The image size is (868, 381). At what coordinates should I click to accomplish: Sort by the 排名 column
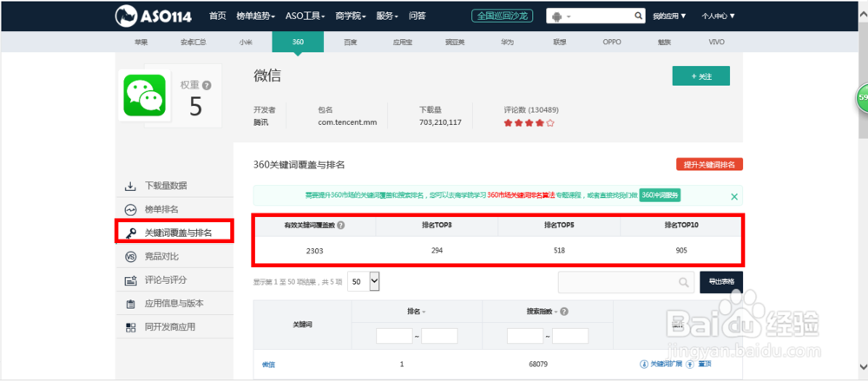[x=417, y=312]
